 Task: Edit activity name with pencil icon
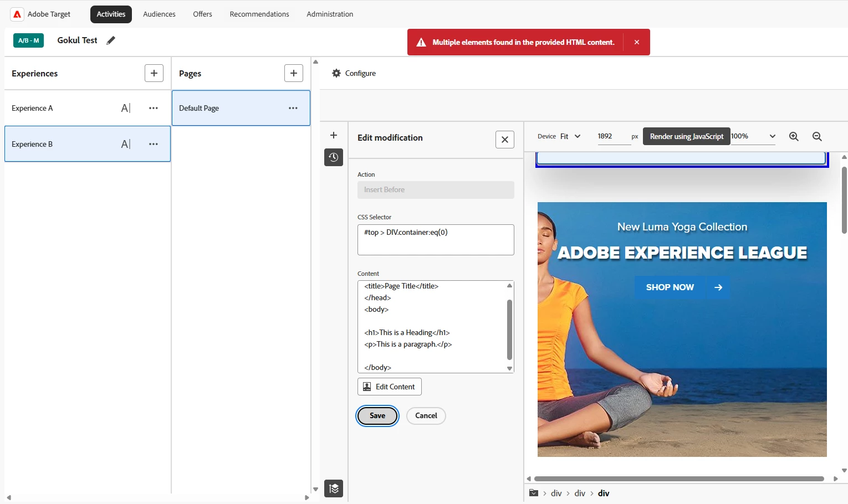point(111,40)
